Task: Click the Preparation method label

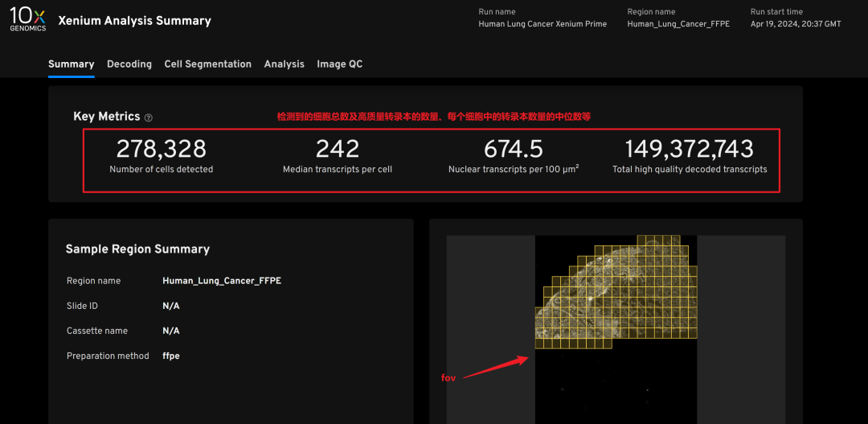Action: coord(108,356)
